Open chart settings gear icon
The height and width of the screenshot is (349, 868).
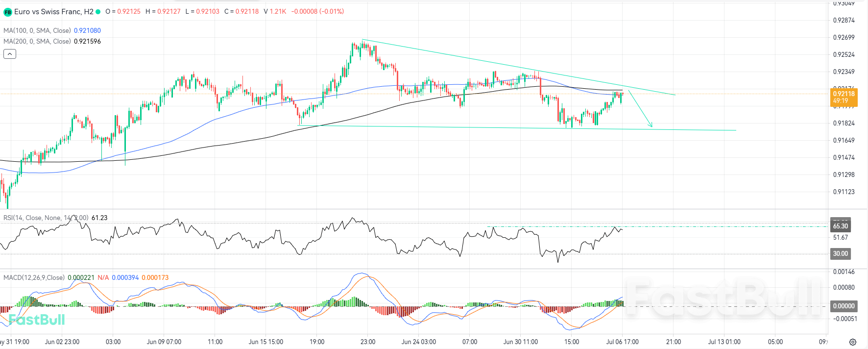853,342
